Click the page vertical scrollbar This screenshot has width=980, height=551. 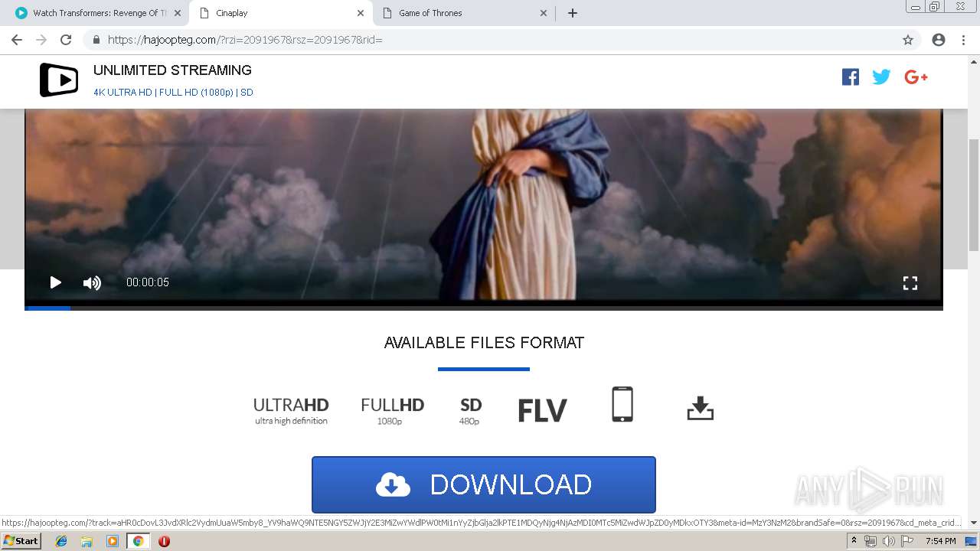[x=974, y=196]
